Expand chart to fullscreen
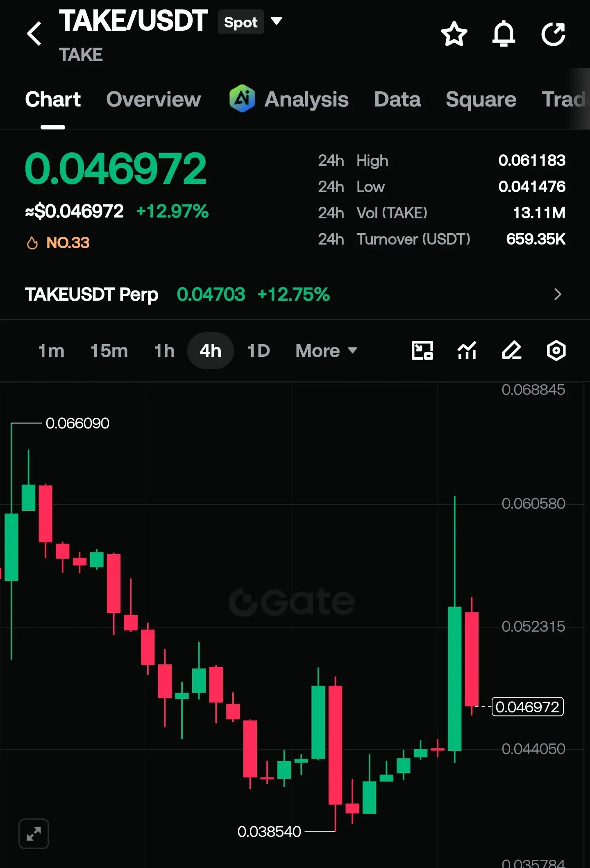The image size is (590, 868). [34, 834]
